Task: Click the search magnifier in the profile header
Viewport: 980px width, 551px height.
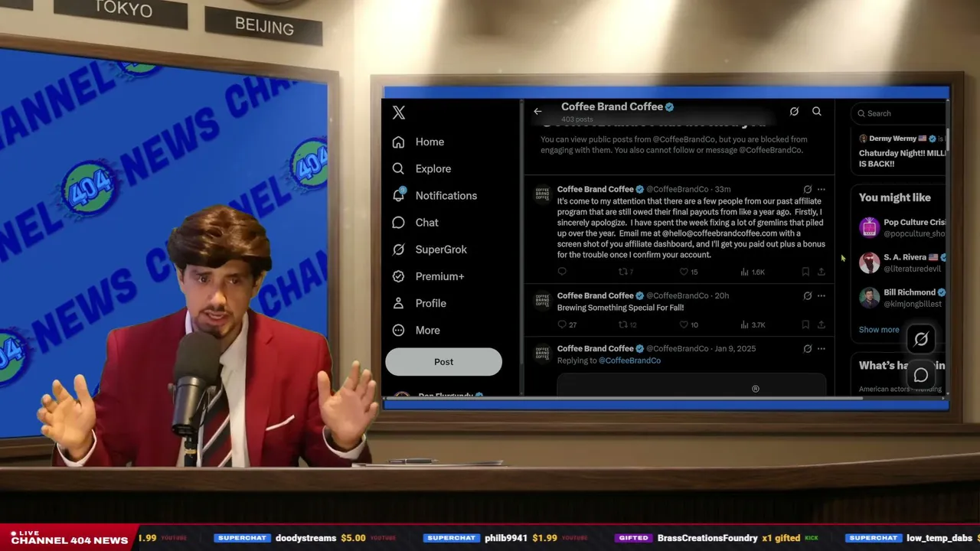Action: 817,112
